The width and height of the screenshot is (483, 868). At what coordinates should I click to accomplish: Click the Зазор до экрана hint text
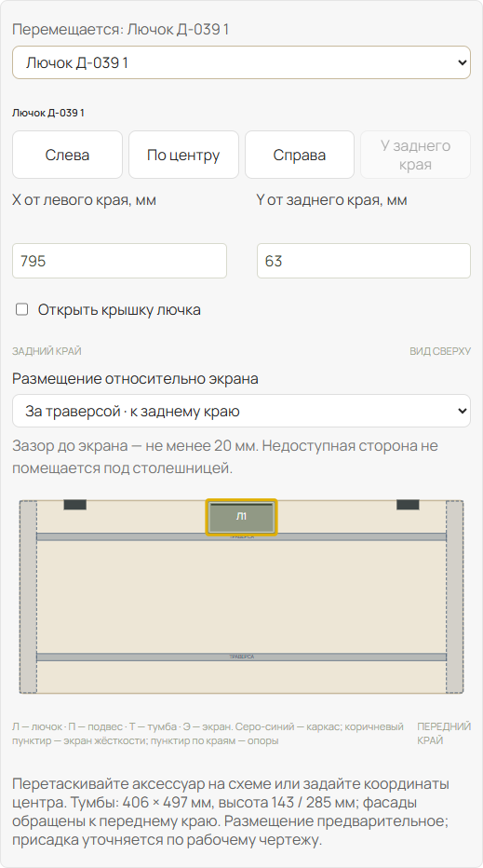225,456
